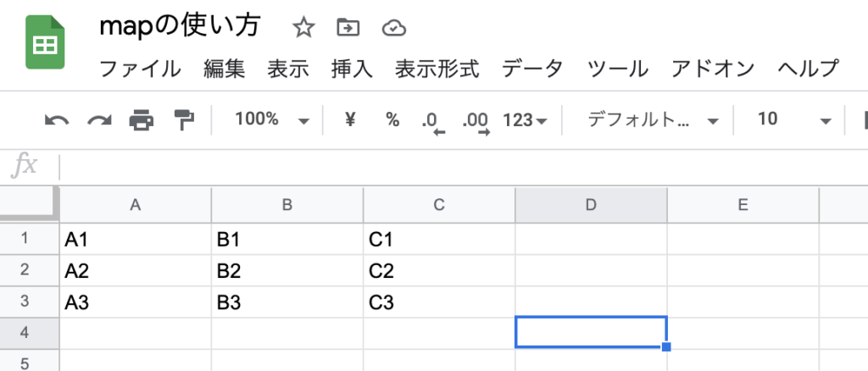Increase decimal places

476,123
